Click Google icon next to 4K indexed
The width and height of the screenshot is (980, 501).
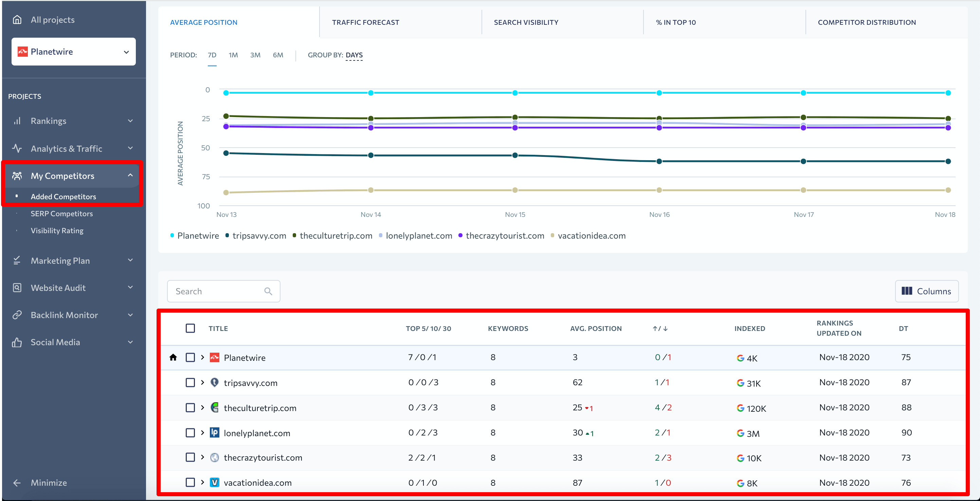point(740,358)
